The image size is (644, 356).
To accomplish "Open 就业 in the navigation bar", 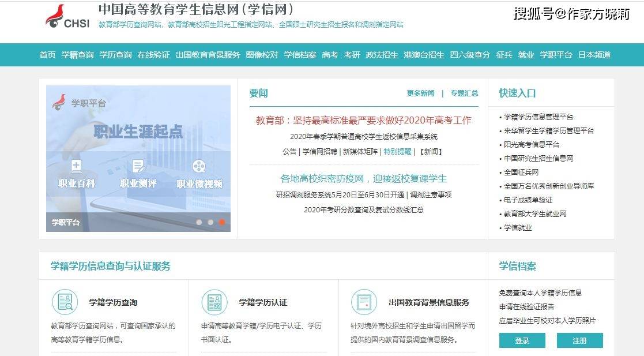I will pos(526,55).
